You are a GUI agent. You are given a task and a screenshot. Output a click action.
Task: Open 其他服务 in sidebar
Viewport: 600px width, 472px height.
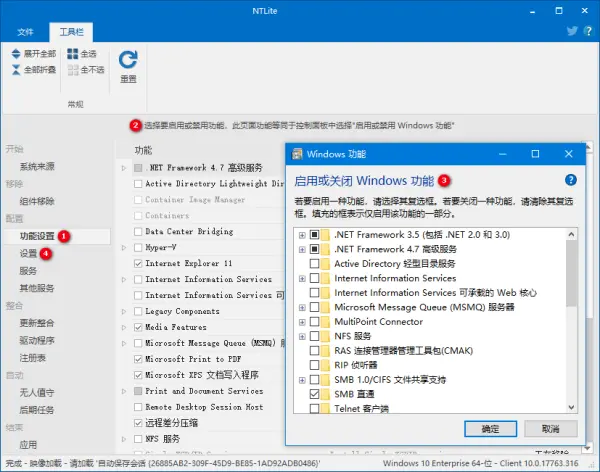point(37,288)
